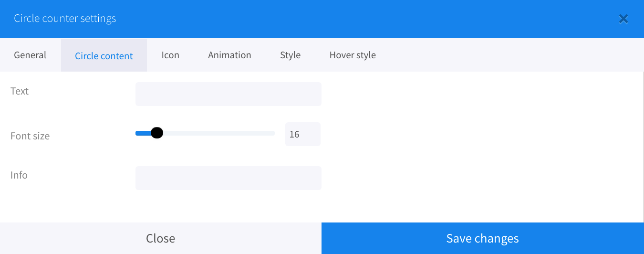Select the Circle content tab
Screen dimensions: 644x254
click(104, 55)
